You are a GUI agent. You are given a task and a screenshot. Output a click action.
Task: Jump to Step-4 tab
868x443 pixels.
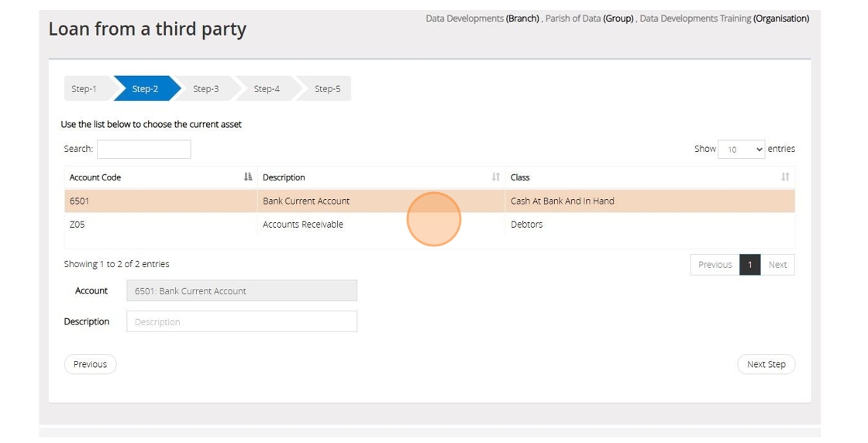point(267,89)
